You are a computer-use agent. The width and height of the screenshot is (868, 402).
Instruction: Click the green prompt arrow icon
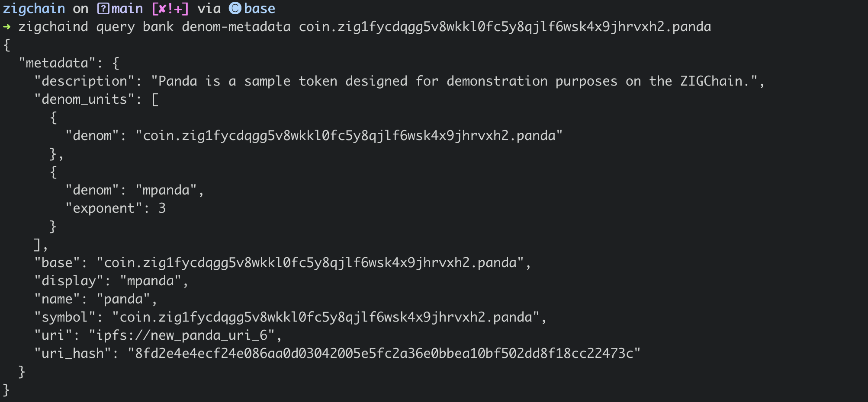(7, 27)
